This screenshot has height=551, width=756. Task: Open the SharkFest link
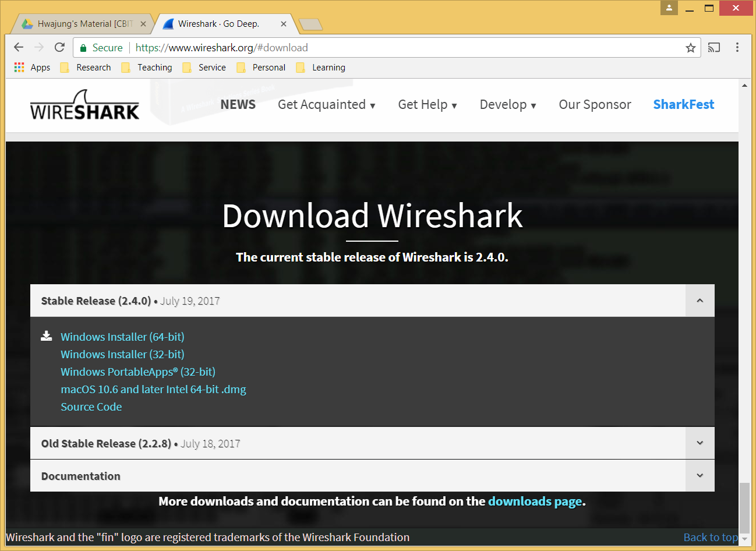click(683, 105)
